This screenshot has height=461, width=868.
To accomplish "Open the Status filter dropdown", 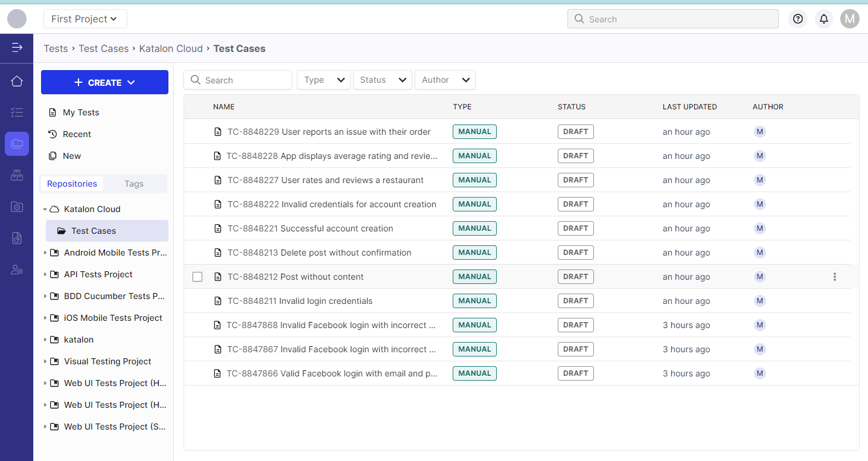I will pyautogui.click(x=382, y=80).
